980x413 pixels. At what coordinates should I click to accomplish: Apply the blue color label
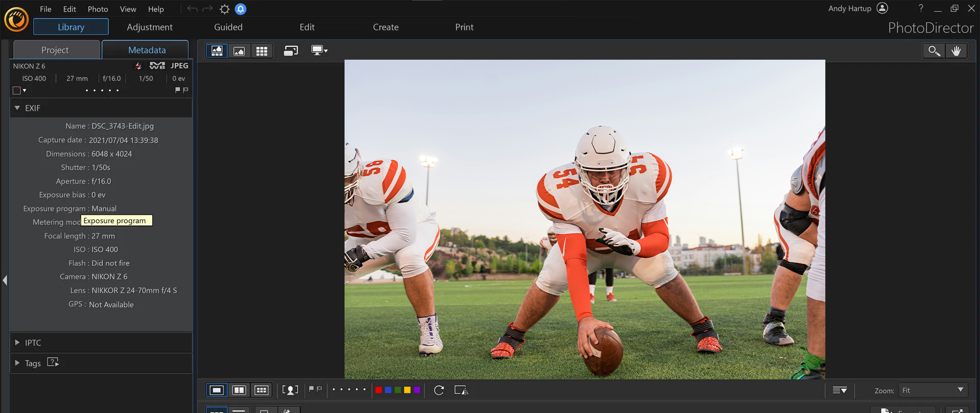(388, 390)
